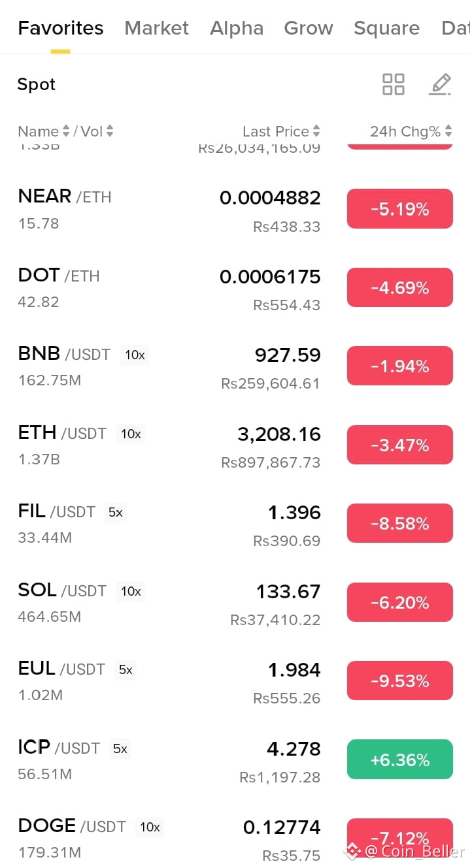Open the Market tab
The width and height of the screenshot is (470, 868).
pyautogui.click(x=156, y=28)
